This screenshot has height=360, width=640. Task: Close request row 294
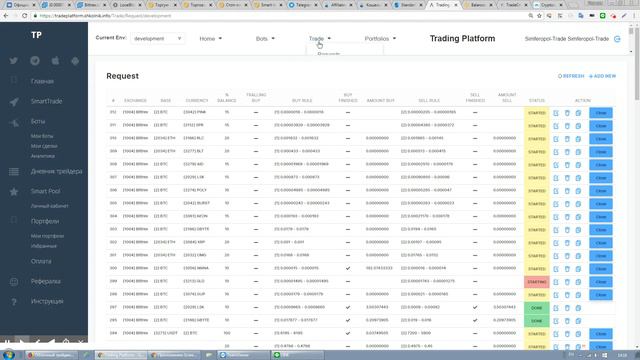coord(601,334)
